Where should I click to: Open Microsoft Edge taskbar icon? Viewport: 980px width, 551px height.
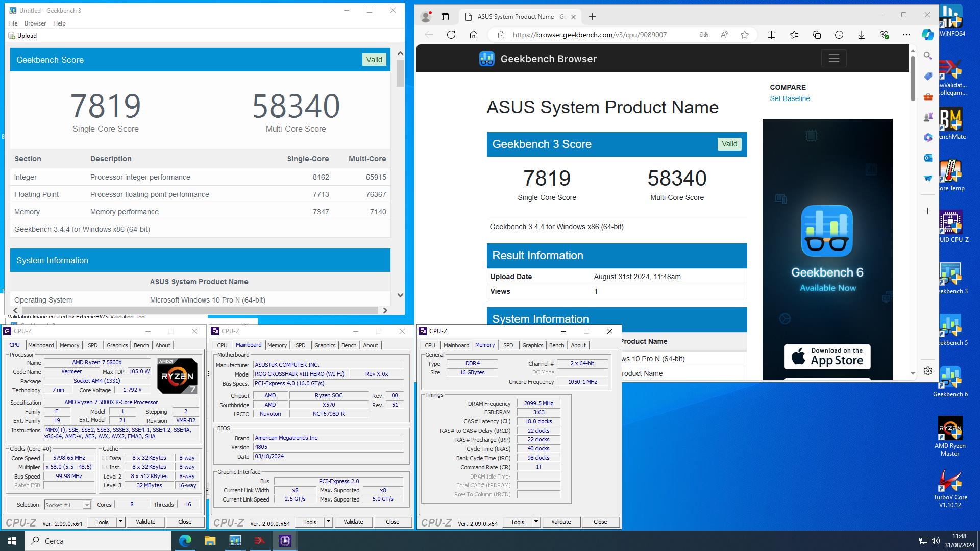click(x=185, y=541)
